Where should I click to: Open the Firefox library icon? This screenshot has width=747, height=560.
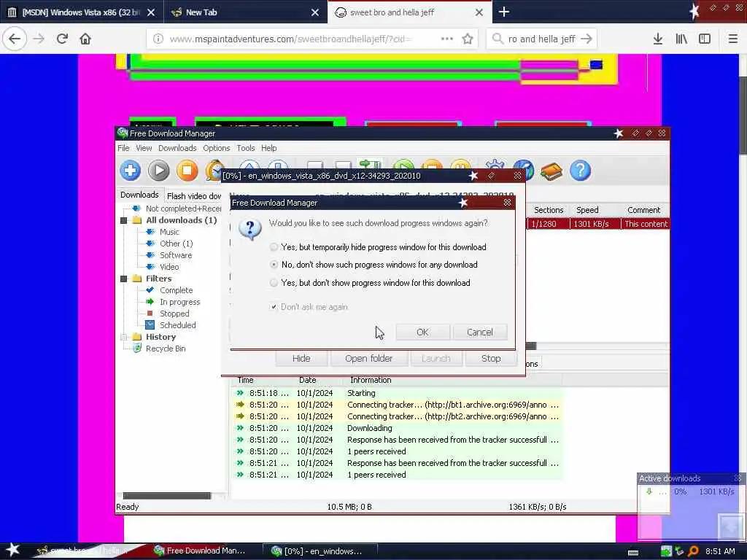point(681,39)
